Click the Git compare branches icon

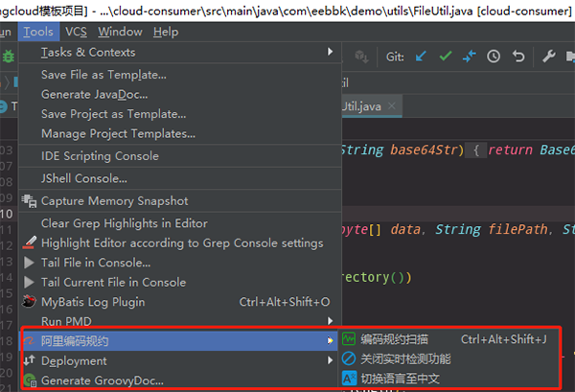click(469, 57)
